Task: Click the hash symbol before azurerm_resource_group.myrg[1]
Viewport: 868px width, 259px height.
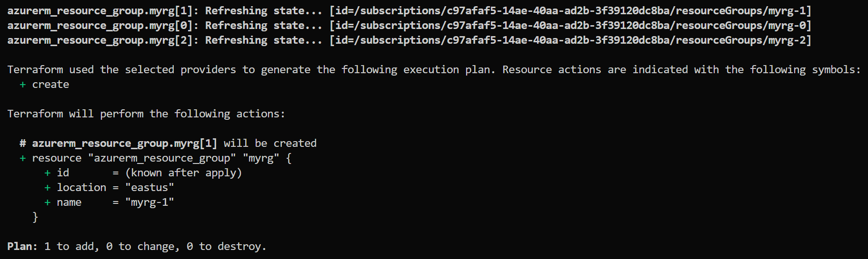Action: tap(22, 143)
